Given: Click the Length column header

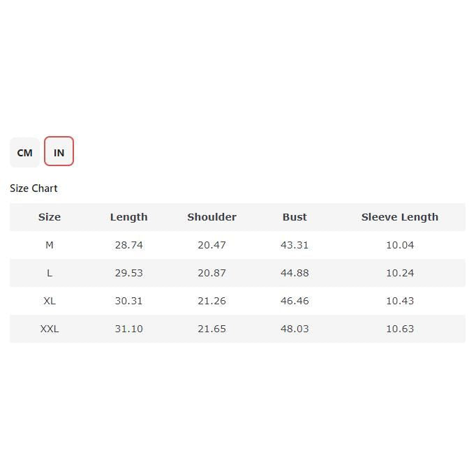Looking at the screenshot, I should tap(128, 217).
